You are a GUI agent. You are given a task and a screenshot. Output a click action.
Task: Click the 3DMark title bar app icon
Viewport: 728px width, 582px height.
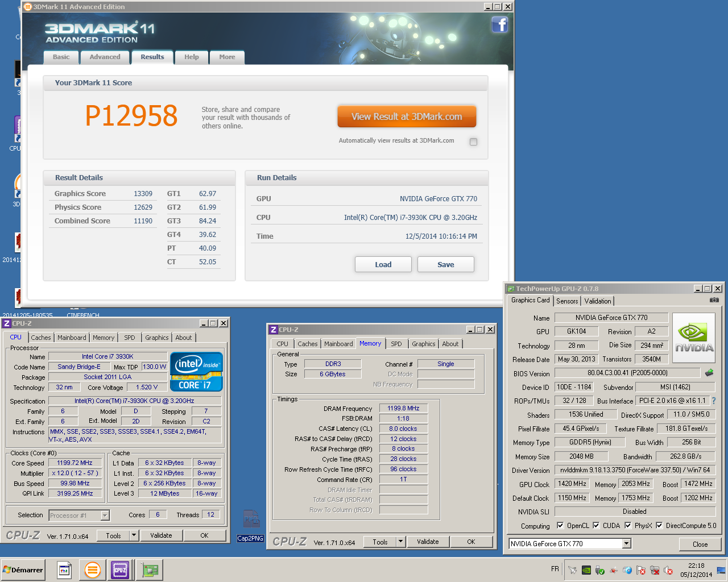(28, 7)
